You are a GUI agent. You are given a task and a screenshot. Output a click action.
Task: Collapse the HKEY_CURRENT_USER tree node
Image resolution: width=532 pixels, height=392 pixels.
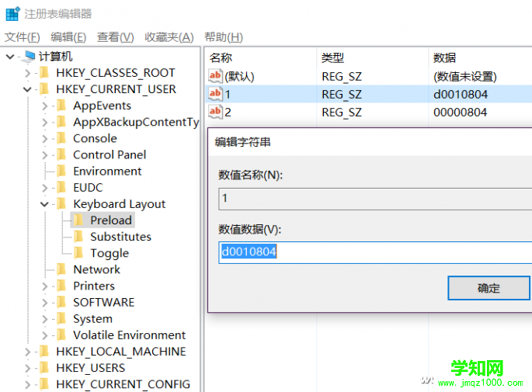(x=27, y=89)
